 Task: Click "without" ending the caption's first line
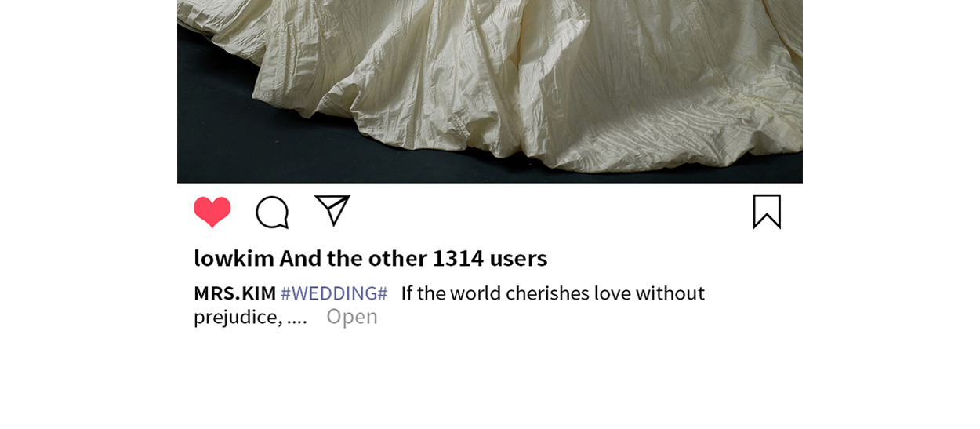coord(670,293)
